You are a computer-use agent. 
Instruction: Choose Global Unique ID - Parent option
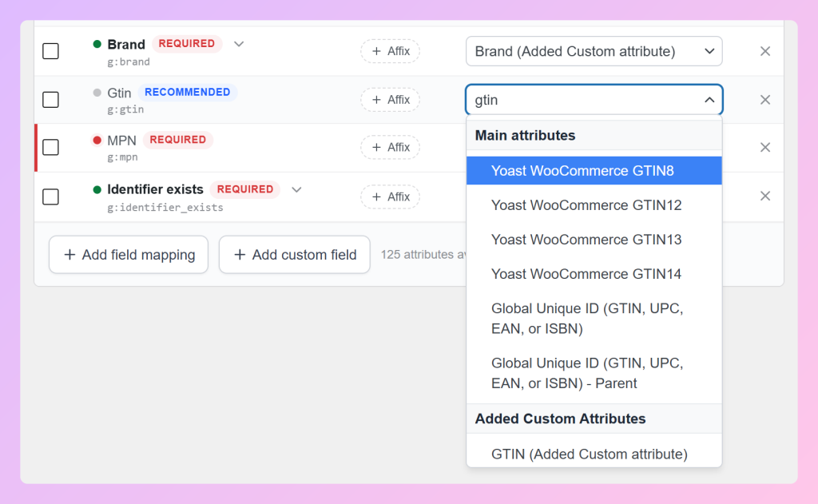594,373
